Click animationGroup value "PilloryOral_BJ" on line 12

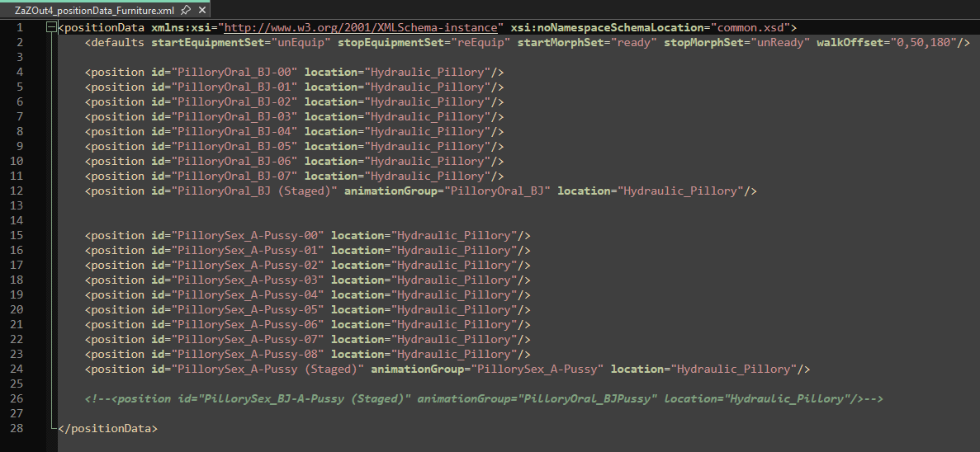[497, 191]
